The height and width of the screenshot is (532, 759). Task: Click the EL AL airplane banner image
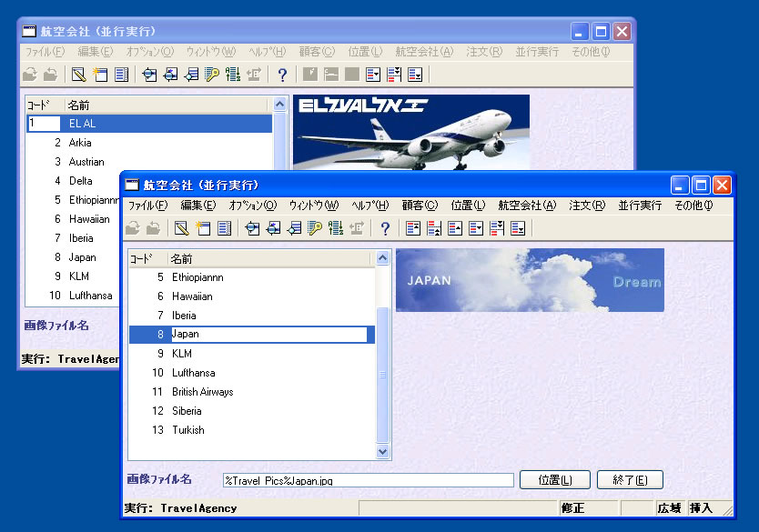pos(411,132)
